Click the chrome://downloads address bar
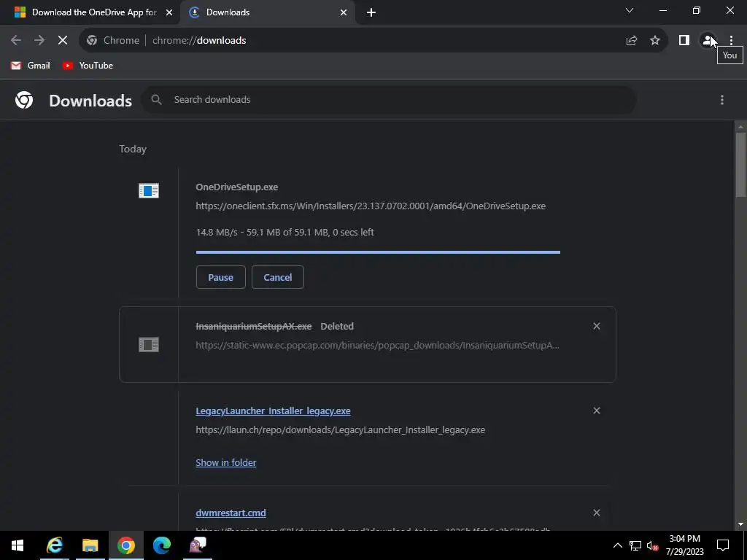747x560 pixels. click(373, 41)
